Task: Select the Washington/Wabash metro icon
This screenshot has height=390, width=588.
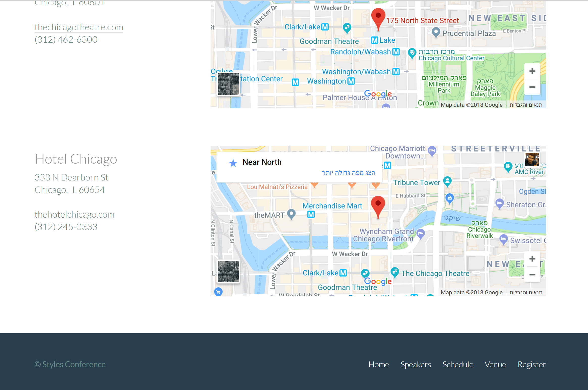Action: pos(396,72)
